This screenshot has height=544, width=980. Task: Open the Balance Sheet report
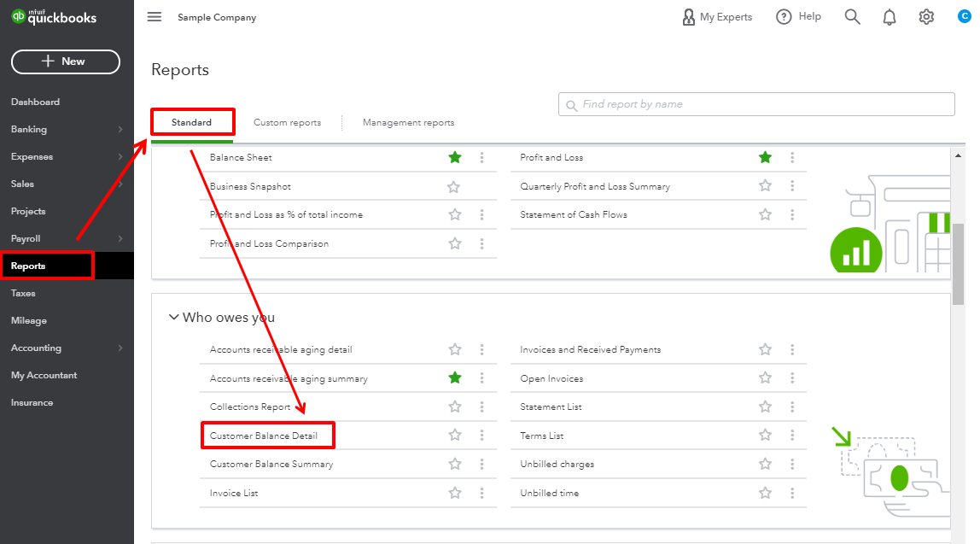(x=241, y=158)
